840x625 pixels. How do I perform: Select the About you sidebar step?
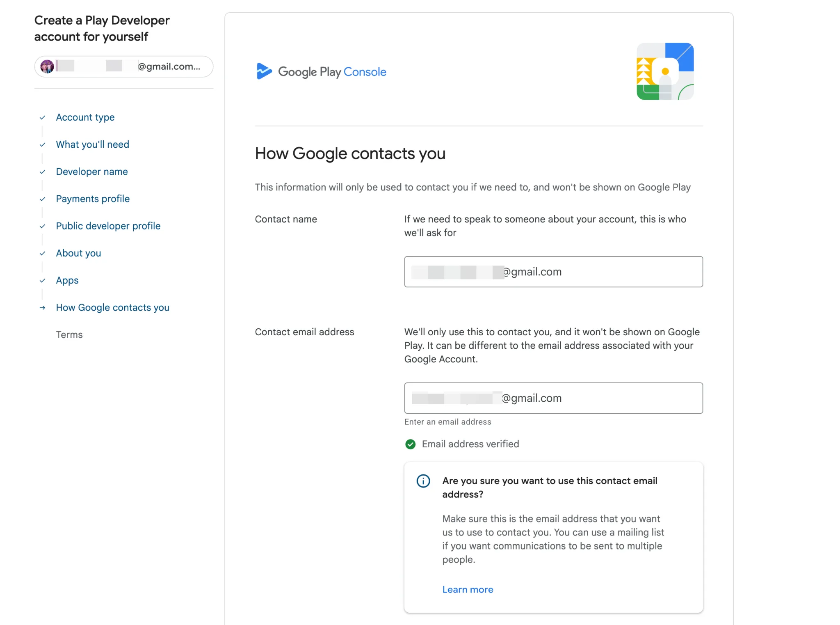coord(78,253)
